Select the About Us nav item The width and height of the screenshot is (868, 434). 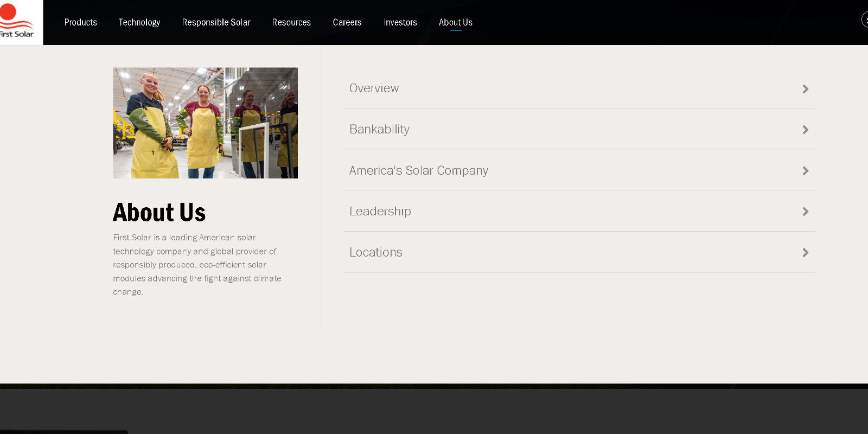[x=456, y=22]
